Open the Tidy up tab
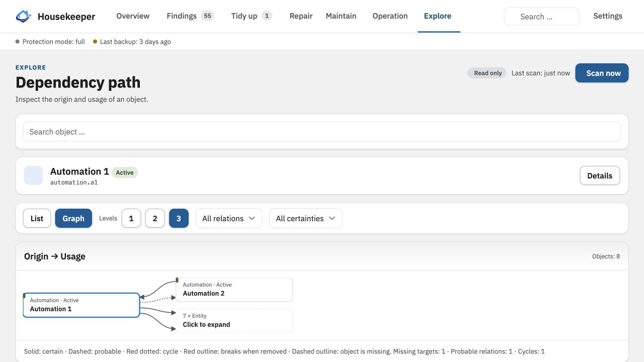The height and width of the screenshot is (362, 644). tap(252, 16)
